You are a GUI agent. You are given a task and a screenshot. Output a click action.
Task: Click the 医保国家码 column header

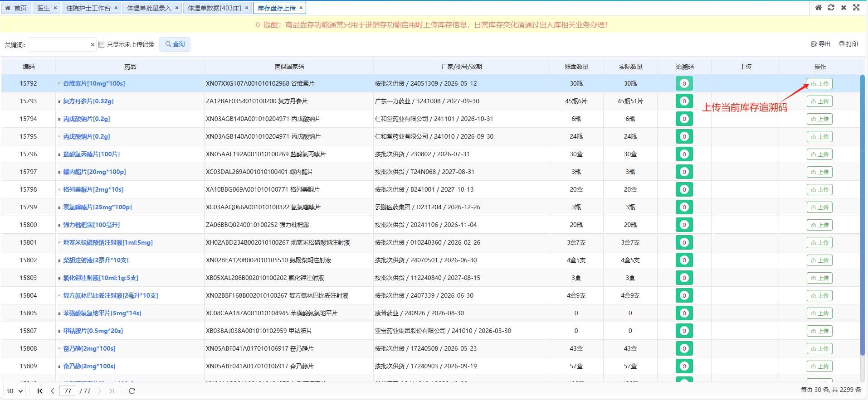tap(289, 67)
